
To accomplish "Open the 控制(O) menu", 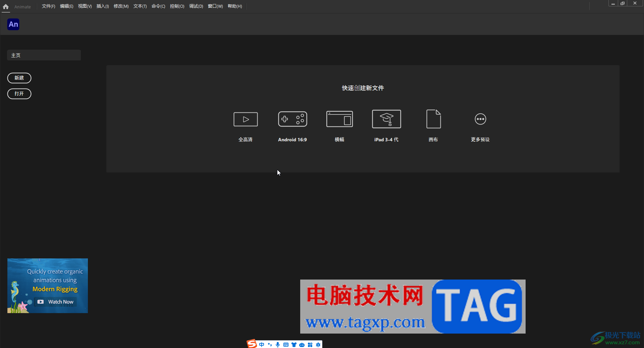I will tap(177, 6).
